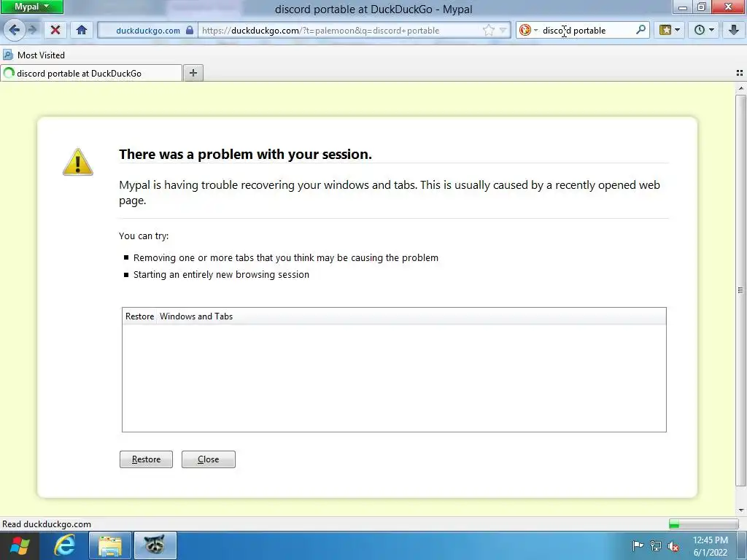Show all tabs list button

tap(740, 73)
